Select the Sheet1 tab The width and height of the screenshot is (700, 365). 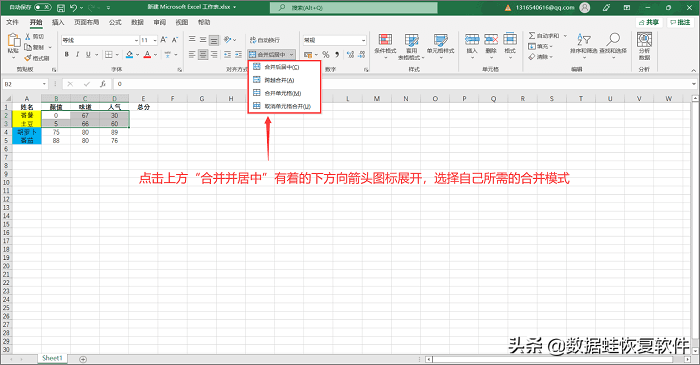pos(52,358)
